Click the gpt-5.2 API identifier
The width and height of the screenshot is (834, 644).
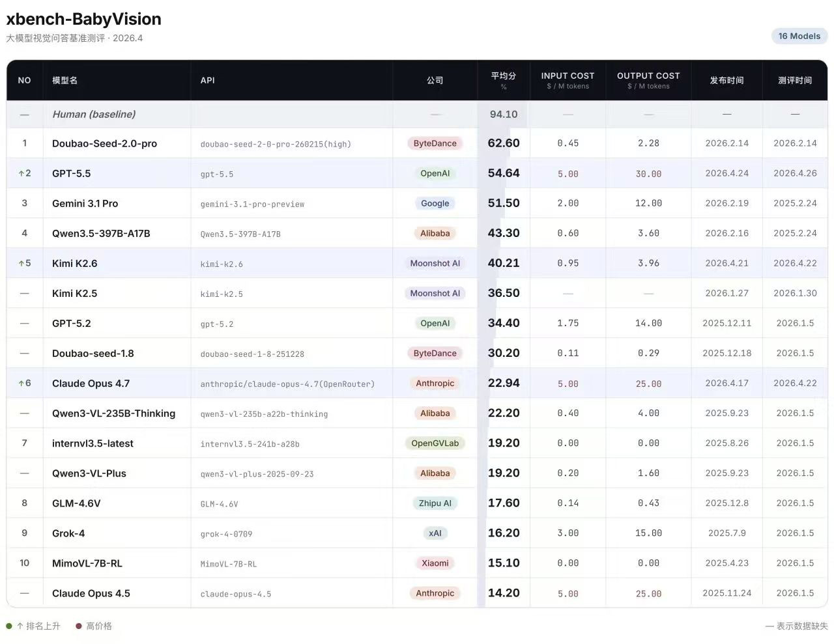pos(217,324)
